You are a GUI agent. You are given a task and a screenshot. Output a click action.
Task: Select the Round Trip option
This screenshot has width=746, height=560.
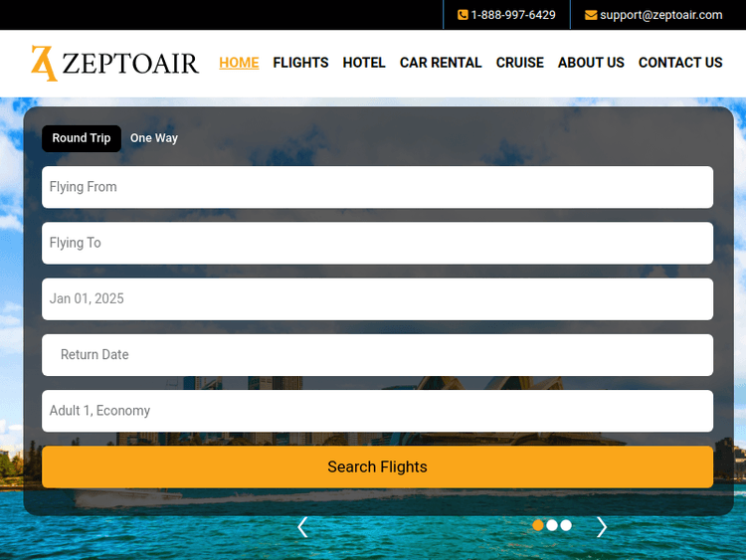(x=82, y=138)
